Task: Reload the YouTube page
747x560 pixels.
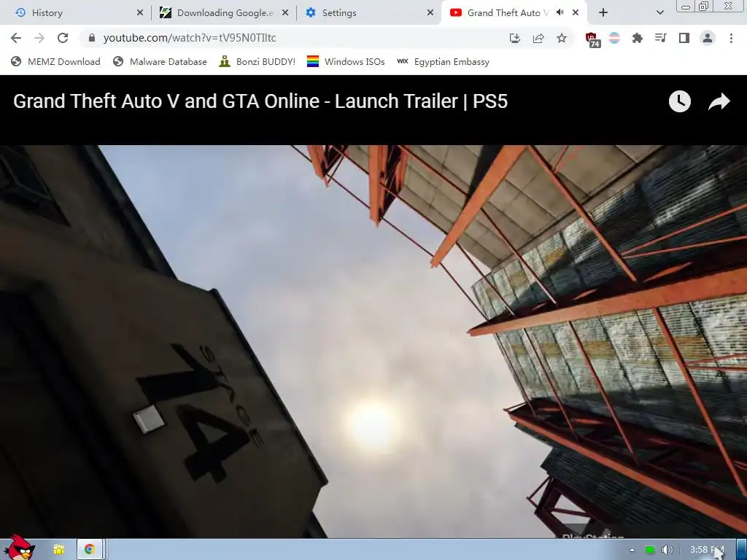Action: (63, 38)
